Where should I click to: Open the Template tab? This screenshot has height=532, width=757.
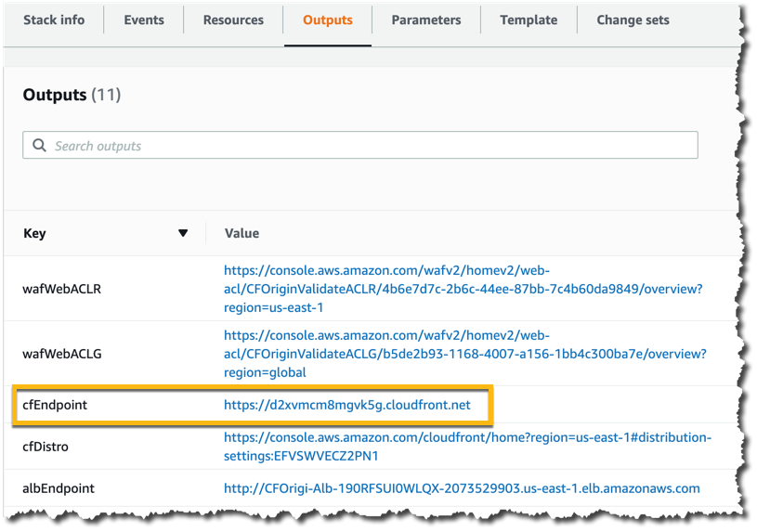529,20
